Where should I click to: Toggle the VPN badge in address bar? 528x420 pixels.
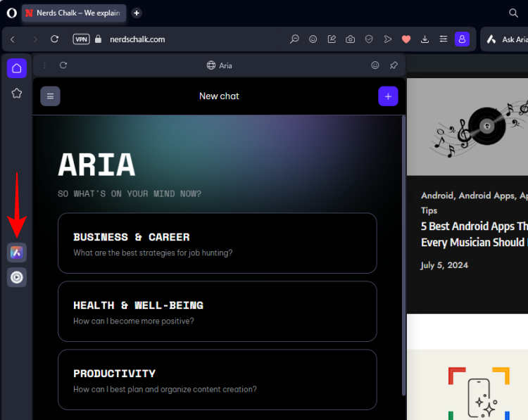(x=81, y=39)
